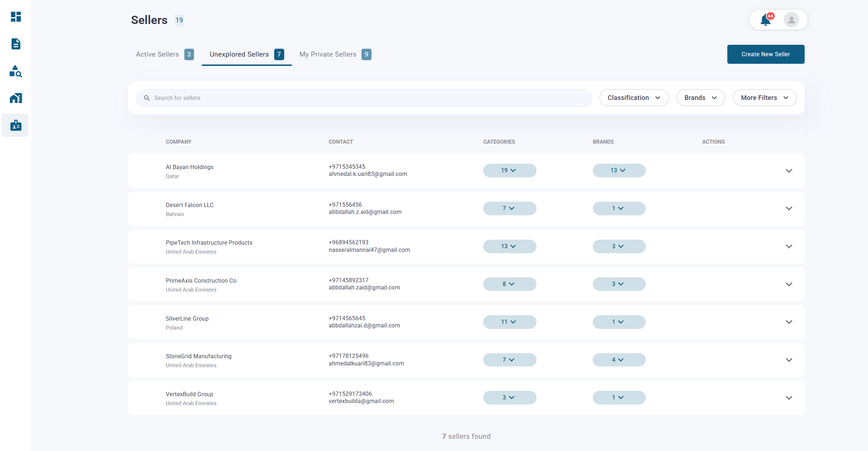
Task: Open the Brands filter dropdown
Action: [x=700, y=97]
